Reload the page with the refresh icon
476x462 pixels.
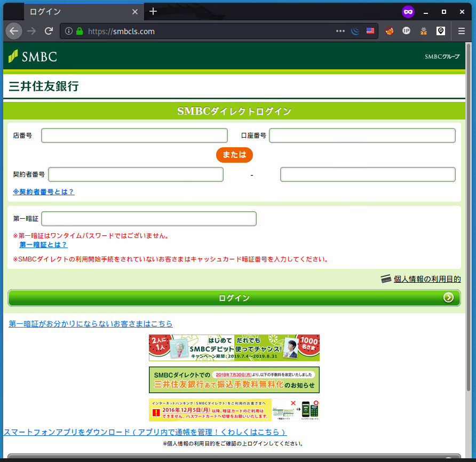49,31
